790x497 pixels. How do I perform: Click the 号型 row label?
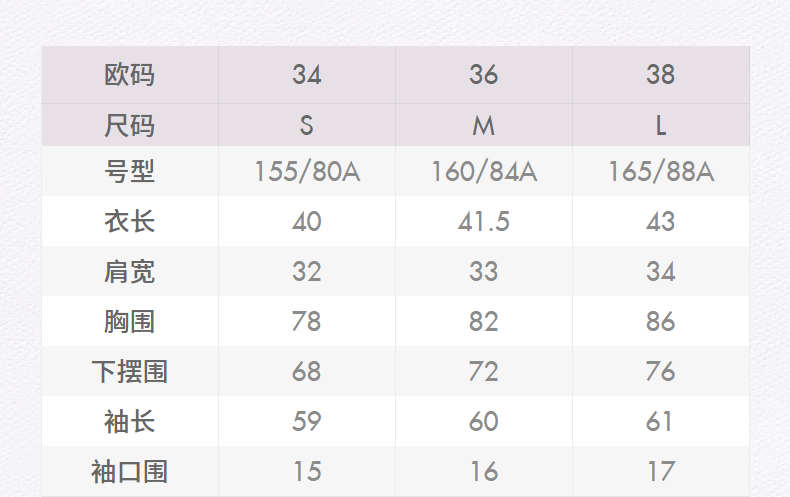[x=130, y=172]
